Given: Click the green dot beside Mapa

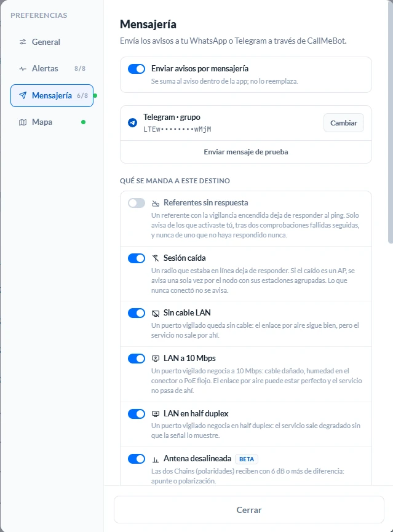Looking at the screenshot, I should 83,122.
